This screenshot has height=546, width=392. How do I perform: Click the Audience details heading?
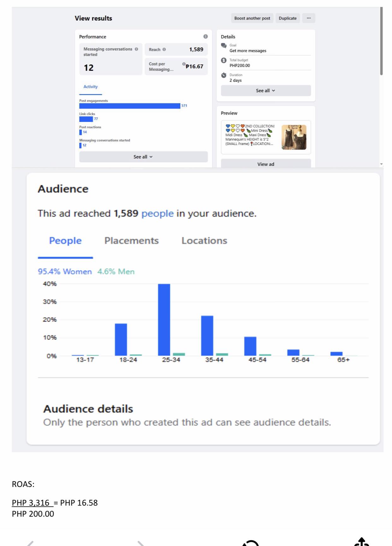[88, 409]
